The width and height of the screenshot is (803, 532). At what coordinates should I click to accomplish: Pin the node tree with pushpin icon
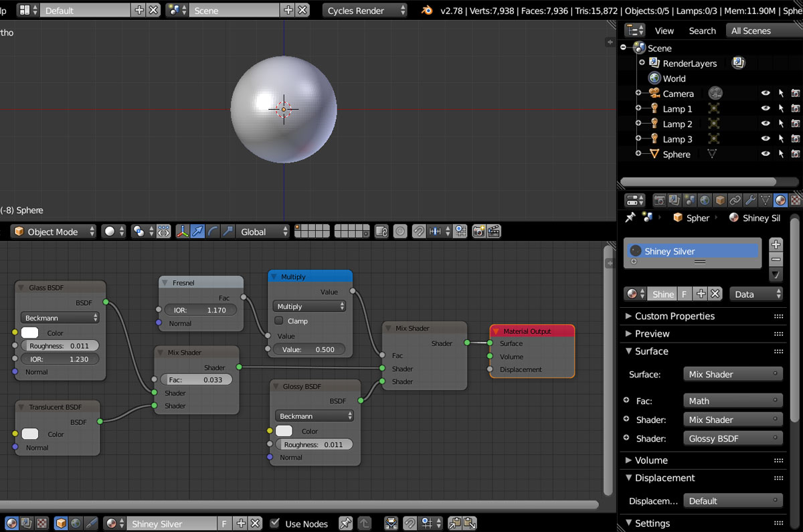click(345, 523)
